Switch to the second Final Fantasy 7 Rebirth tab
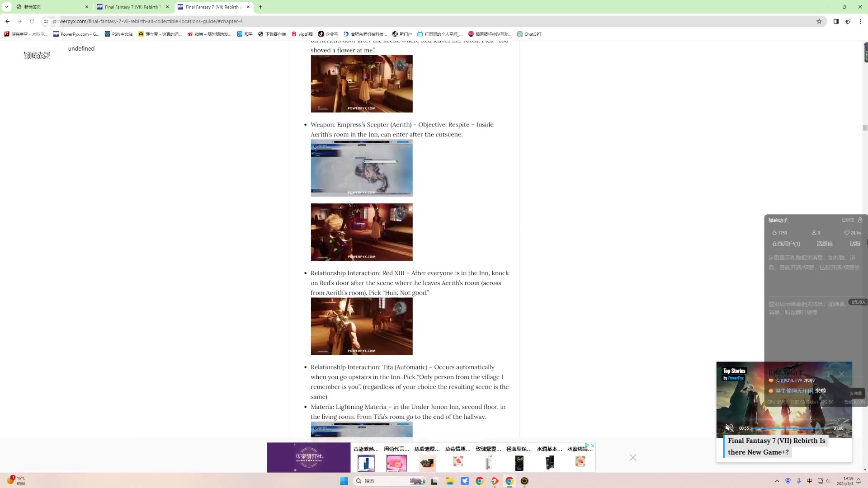This screenshot has height=488, width=868. point(212,7)
